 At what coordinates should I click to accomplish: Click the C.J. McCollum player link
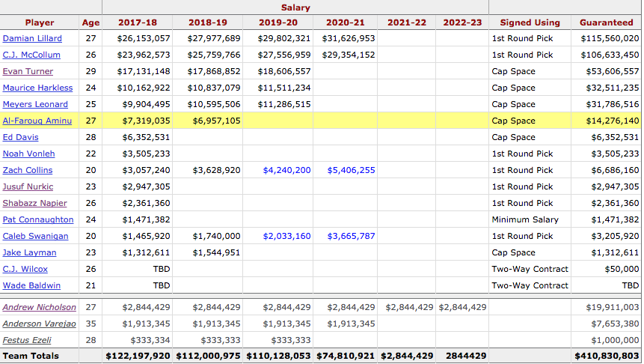coord(31,55)
